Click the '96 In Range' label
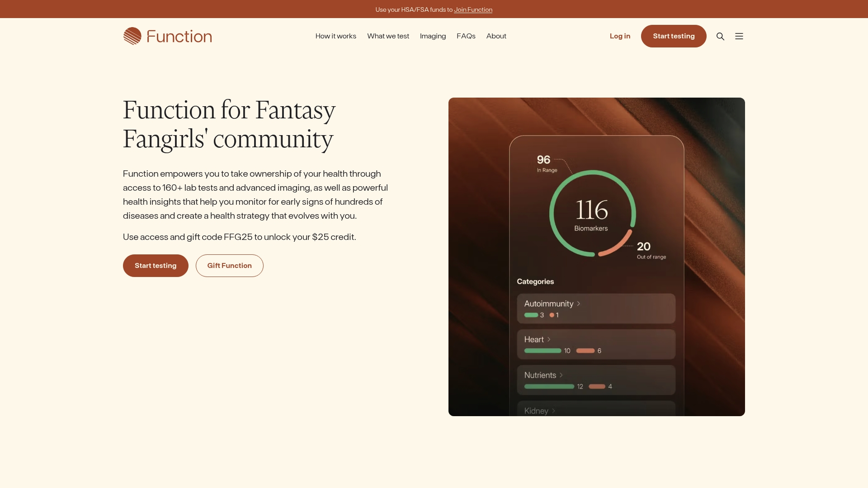Image resolution: width=868 pixels, height=488 pixels. [x=547, y=164]
